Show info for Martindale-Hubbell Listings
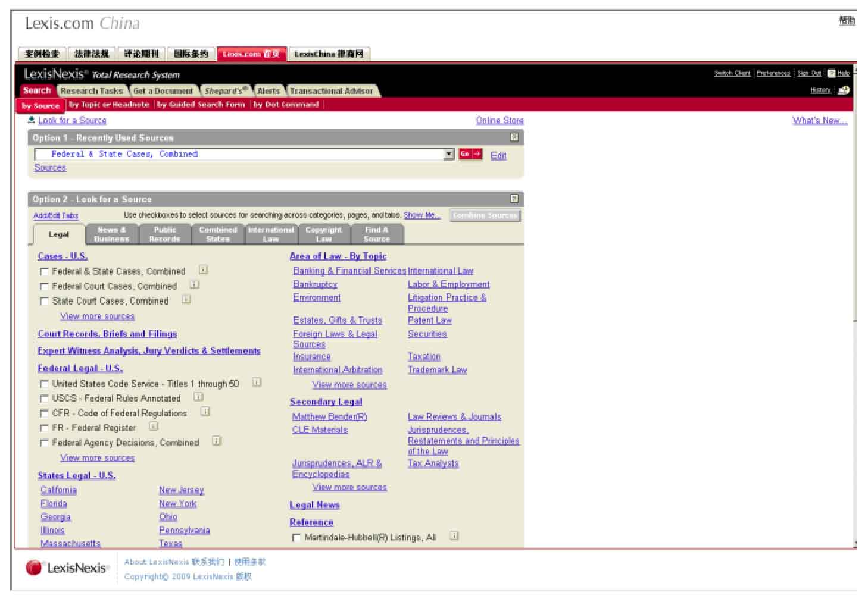This screenshot has height=605, width=868. tap(454, 535)
